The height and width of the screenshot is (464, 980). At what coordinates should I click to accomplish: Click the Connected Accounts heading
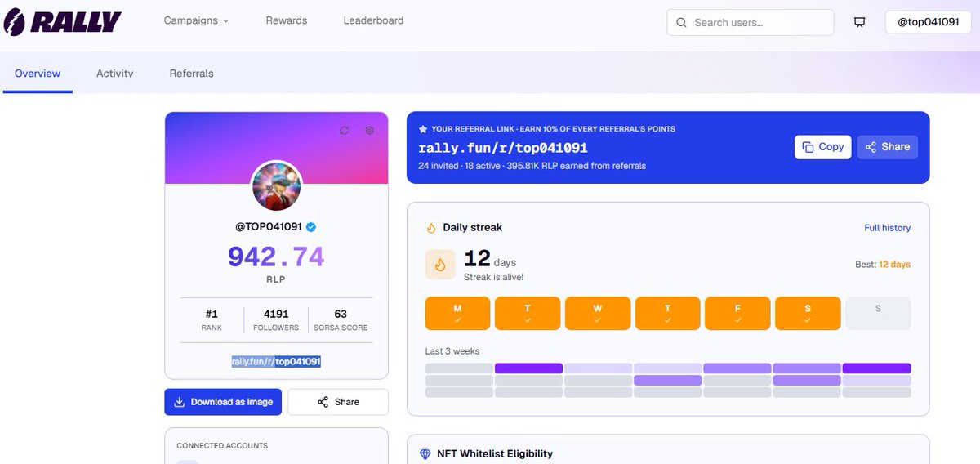(222, 446)
